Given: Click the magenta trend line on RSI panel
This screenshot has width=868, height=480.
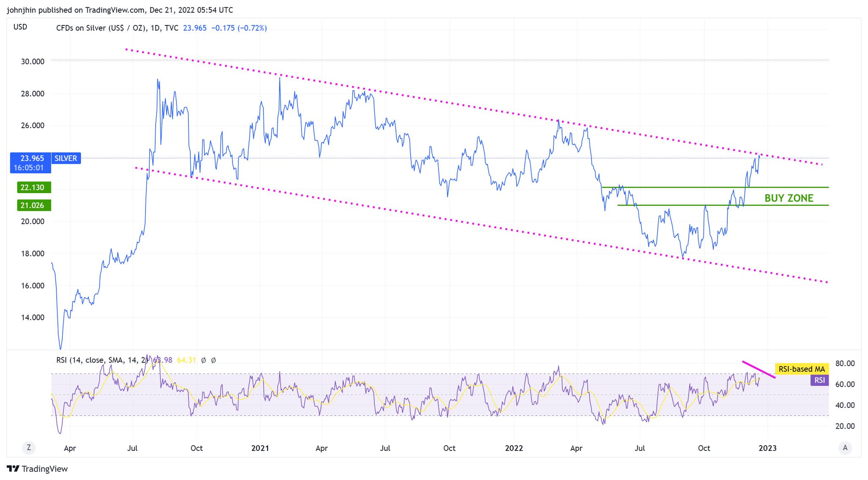Looking at the screenshot, I should 759,369.
